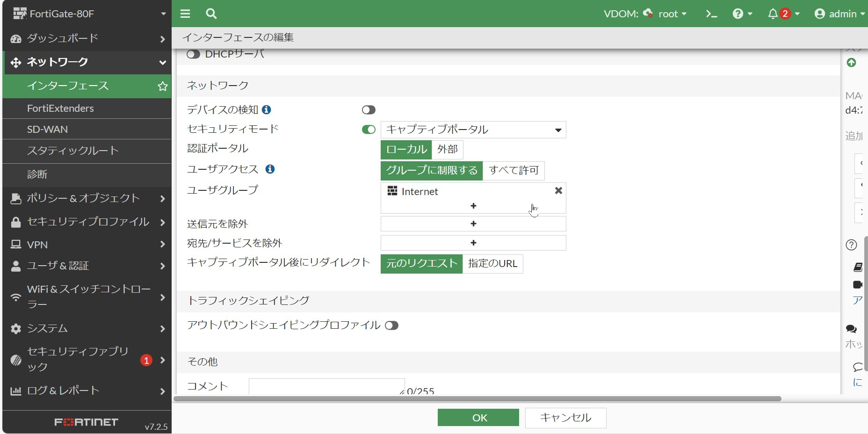Open the hamburger menu icon
Image resolution: width=868 pixels, height=434 pixels.
(185, 14)
